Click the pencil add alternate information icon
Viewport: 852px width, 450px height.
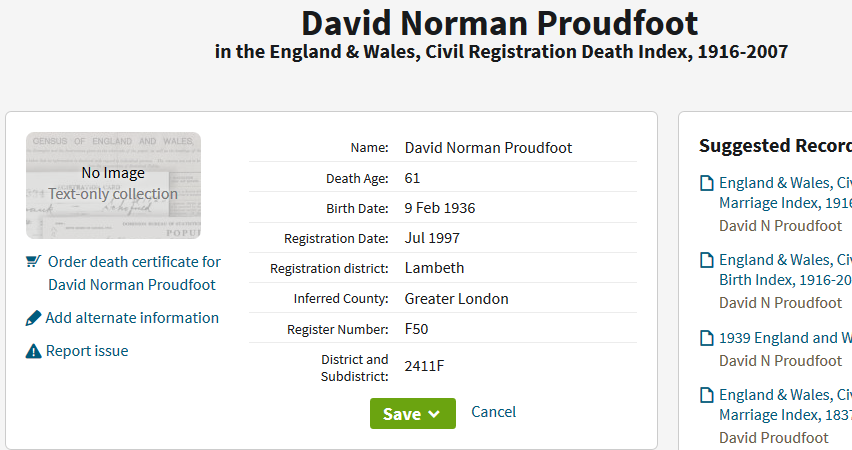[33, 318]
